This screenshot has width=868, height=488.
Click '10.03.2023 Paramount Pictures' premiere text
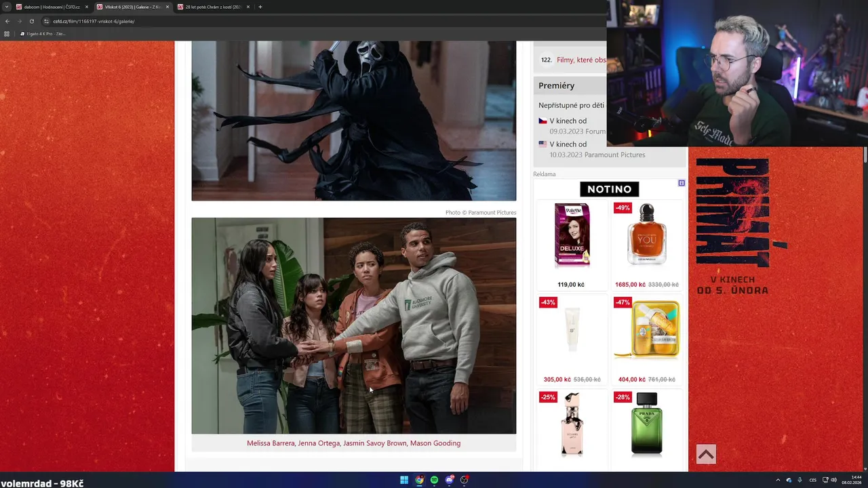pyautogui.click(x=597, y=155)
